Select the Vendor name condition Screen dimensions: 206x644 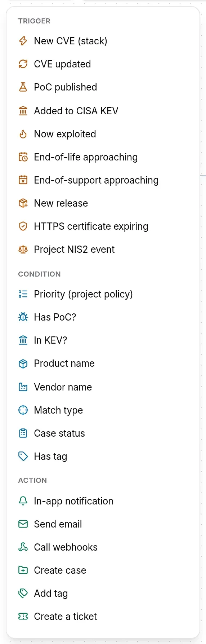click(103, 387)
